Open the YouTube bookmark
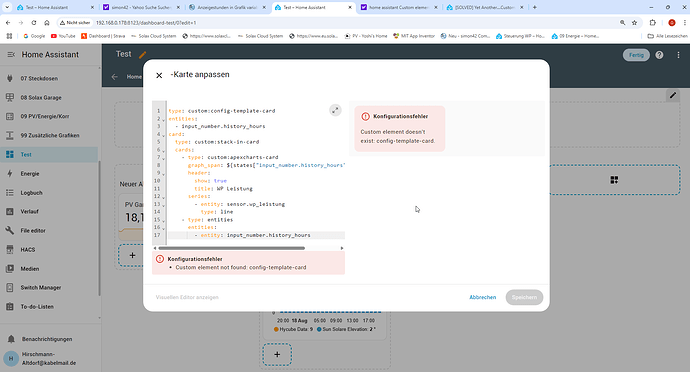 (63, 36)
